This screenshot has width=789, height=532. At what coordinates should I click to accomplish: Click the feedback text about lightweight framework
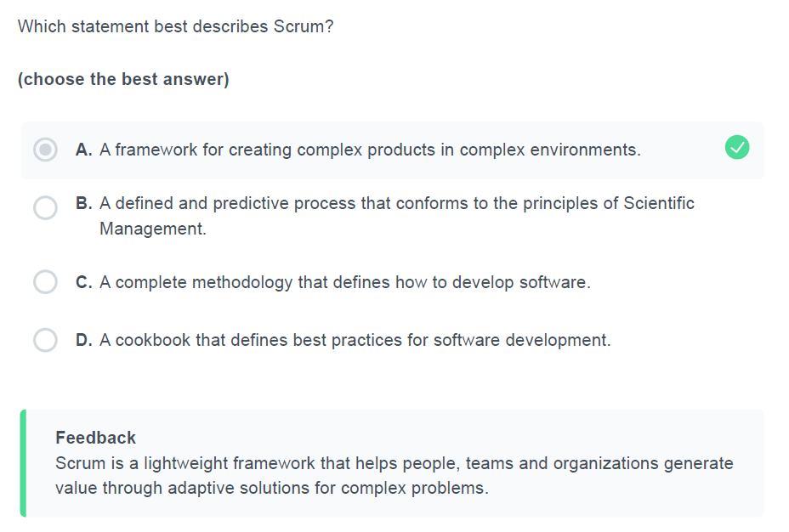pos(394,475)
